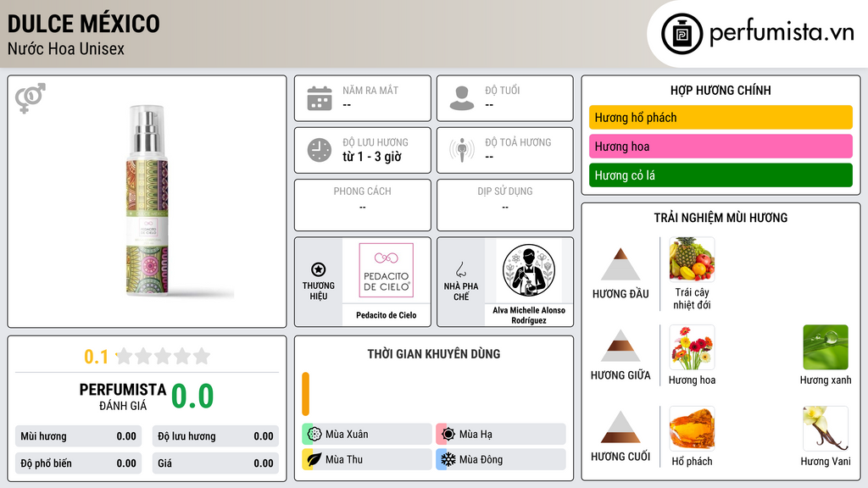Click the sillage icon for Độ Toả Hương
This screenshot has height=488, width=868.
[x=462, y=150]
